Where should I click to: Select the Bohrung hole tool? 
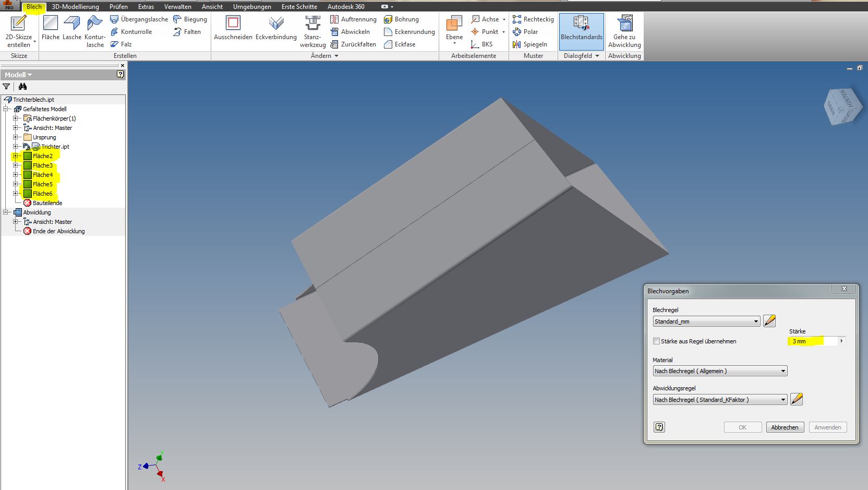pos(401,19)
